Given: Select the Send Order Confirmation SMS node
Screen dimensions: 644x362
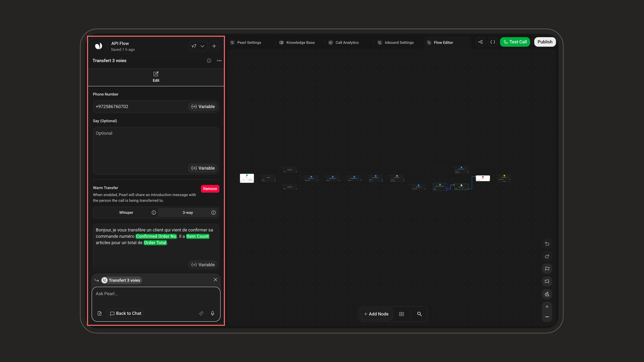Looking at the screenshot, I should point(440,187).
